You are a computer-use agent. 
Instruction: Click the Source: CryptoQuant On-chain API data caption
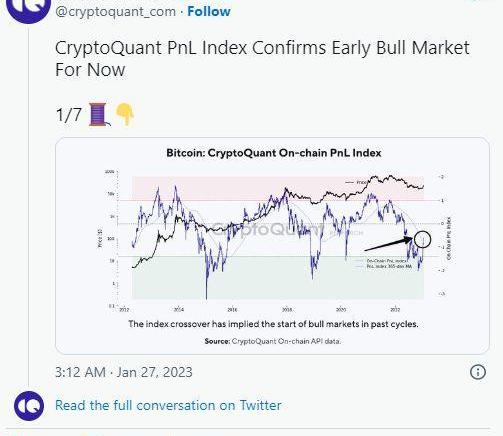pyautogui.click(x=273, y=341)
